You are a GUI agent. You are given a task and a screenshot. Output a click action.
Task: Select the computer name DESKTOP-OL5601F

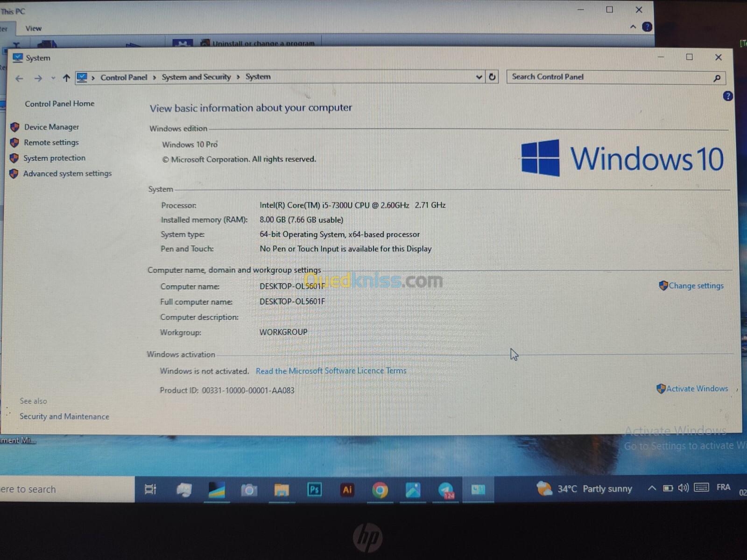[292, 286]
